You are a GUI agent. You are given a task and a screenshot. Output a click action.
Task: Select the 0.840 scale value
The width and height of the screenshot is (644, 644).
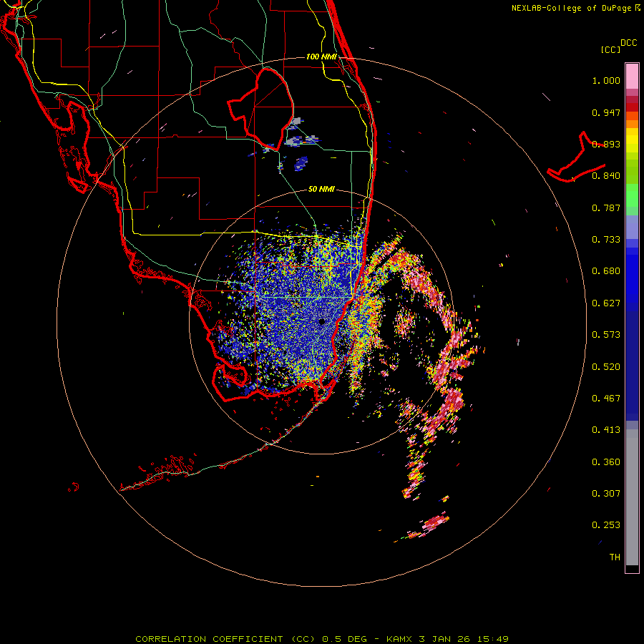pyautogui.click(x=606, y=176)
